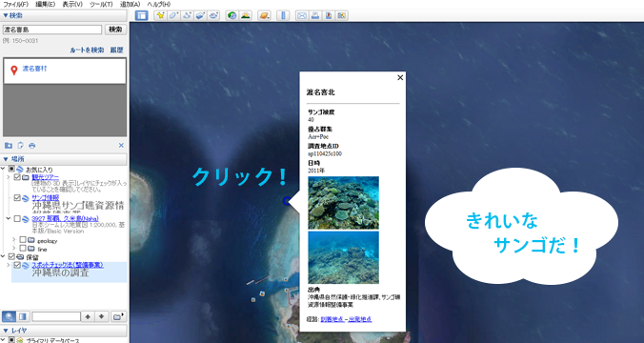Viewport: 644px width, 343px height.
Task: Open the lower coral photo in the balloon
Action: [343, 257]
